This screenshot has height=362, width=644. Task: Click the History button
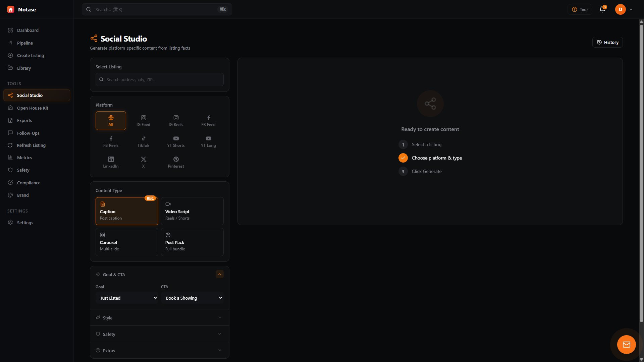tap(607, 42)
